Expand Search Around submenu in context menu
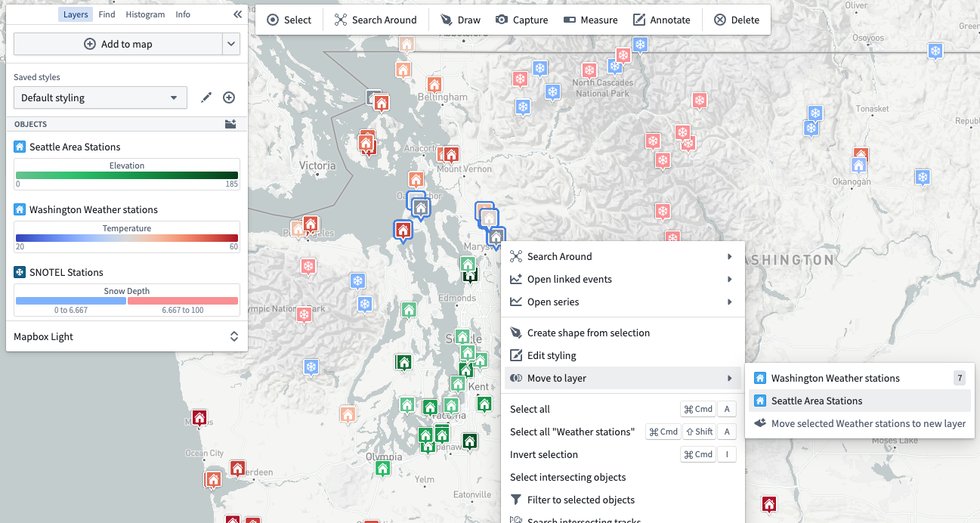 click(623, 256)
